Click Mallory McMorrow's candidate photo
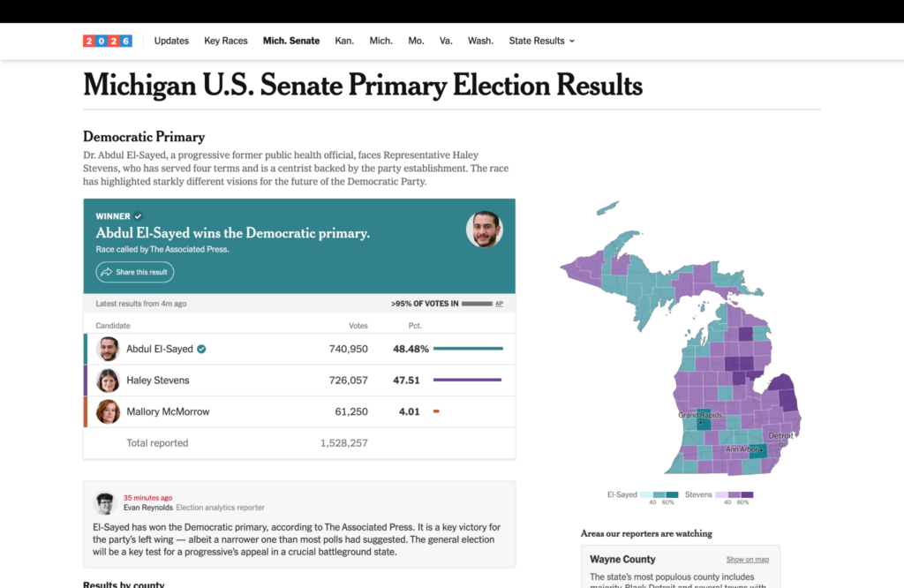Image resolution: width=904 pixels, height=588 pixels. [108, 411]
